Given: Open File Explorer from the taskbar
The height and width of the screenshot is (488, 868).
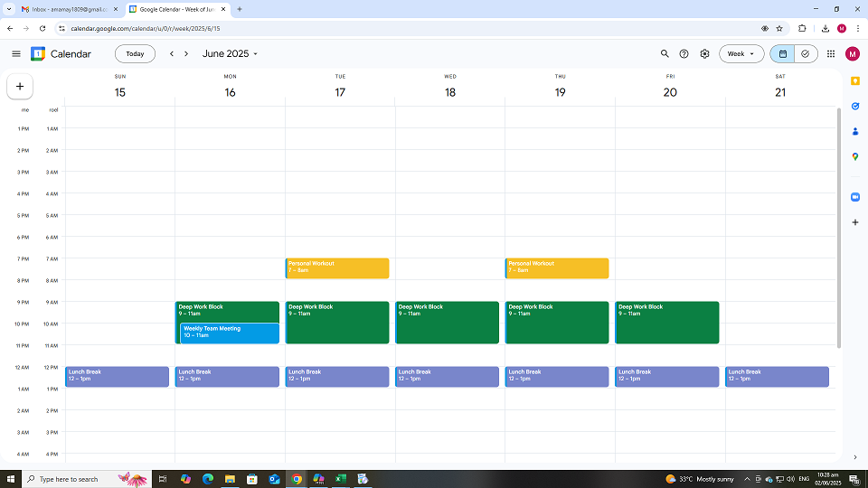Looking at the screenshot, I should 230,479.
